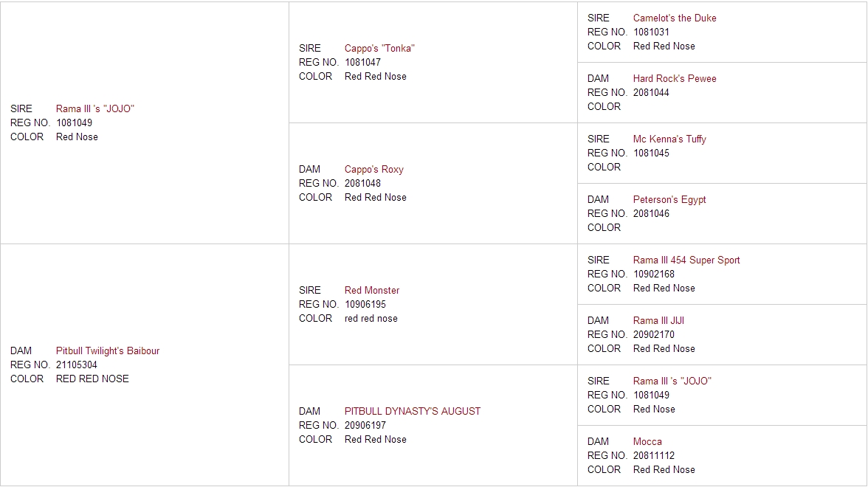Image resolution: width=868 pixels, height=487 pixels.
Task: Click registration number 1081047
Action: [362, 63]
